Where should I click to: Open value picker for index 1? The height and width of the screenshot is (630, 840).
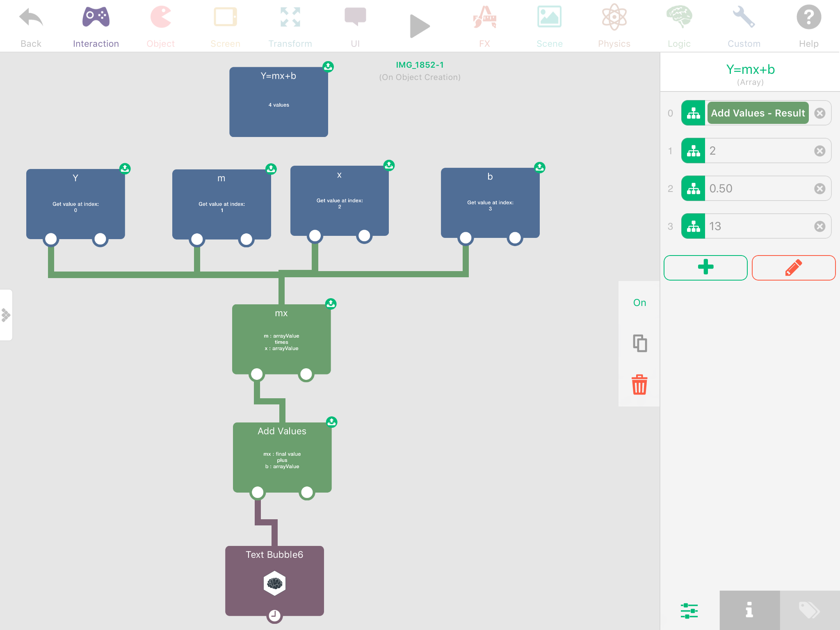(x=693, y=151)
